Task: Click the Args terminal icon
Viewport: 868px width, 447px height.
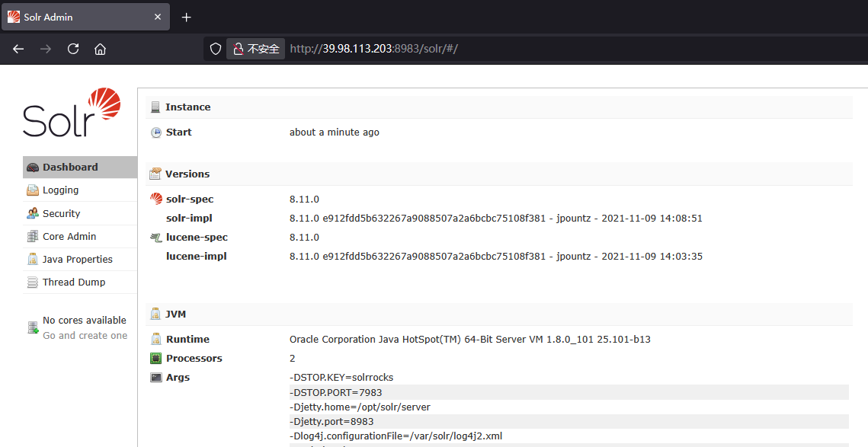Action: 156,377
